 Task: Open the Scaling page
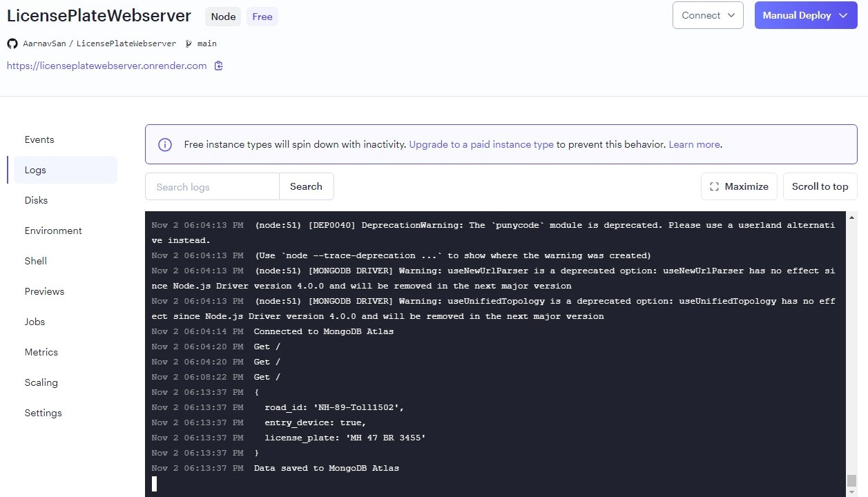41,382
